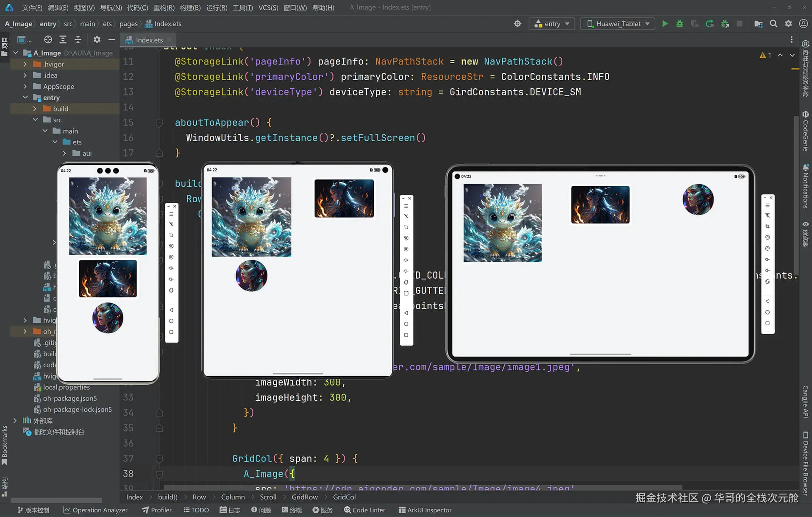Click the editor horizontal scrollbar
Screen dimensions: 812x517
[x=423, y=488]
